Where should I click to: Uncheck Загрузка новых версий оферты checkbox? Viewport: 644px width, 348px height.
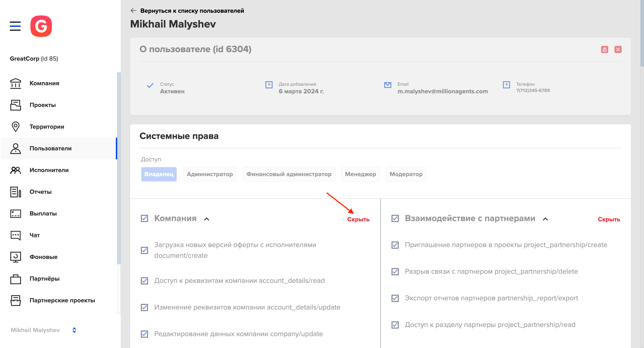(x=144, y=250)
